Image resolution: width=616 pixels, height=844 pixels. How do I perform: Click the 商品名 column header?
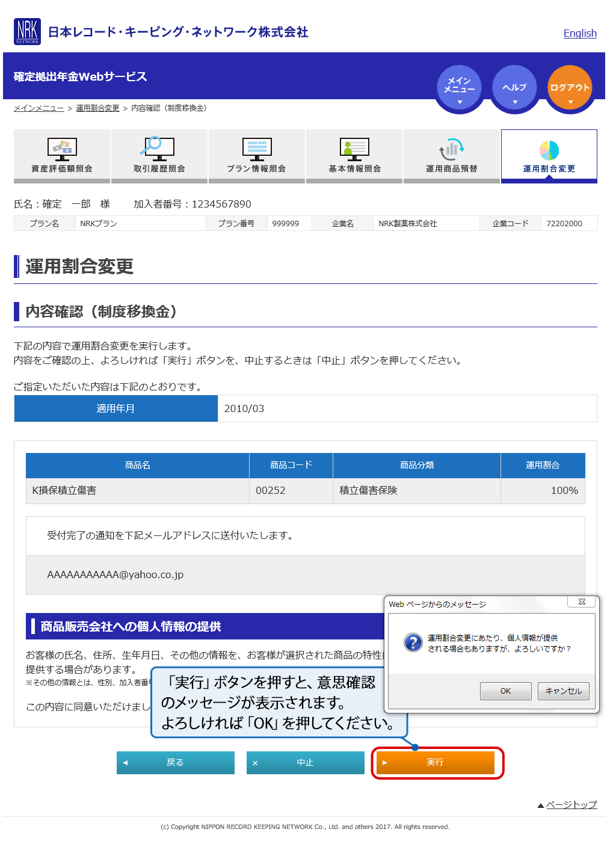point(138,465)
